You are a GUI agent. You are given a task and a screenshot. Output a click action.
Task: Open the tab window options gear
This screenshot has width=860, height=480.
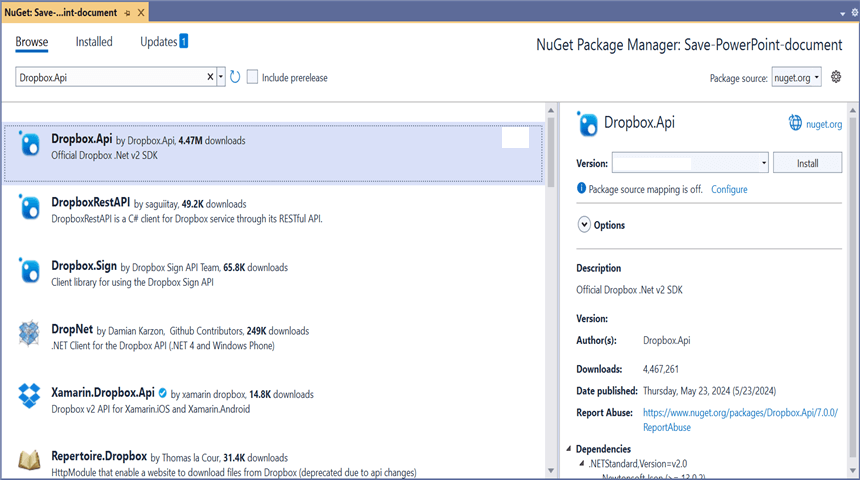855,13
